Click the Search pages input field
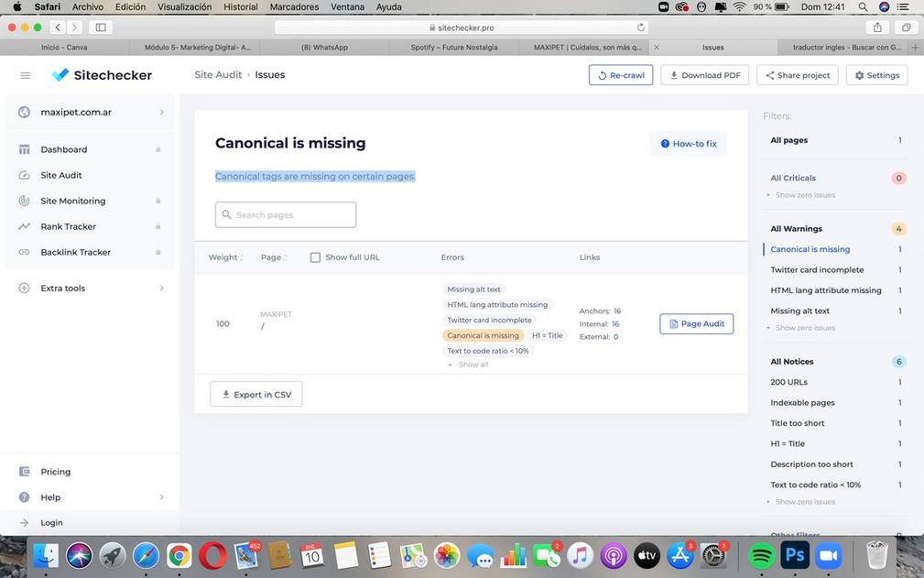Image resolution: width=924 pixels, height=578 pixels. pyautogui.click(x=286, y=215)
